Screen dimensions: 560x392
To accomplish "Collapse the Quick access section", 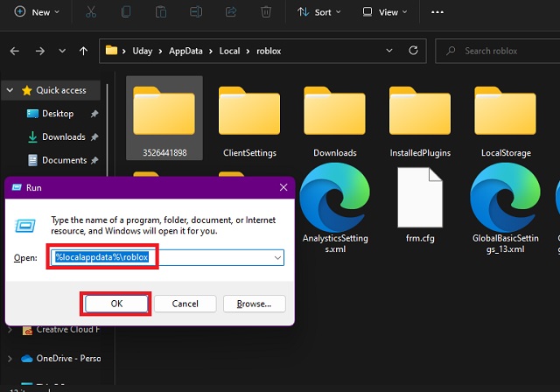I will click(x=10, y=90).
